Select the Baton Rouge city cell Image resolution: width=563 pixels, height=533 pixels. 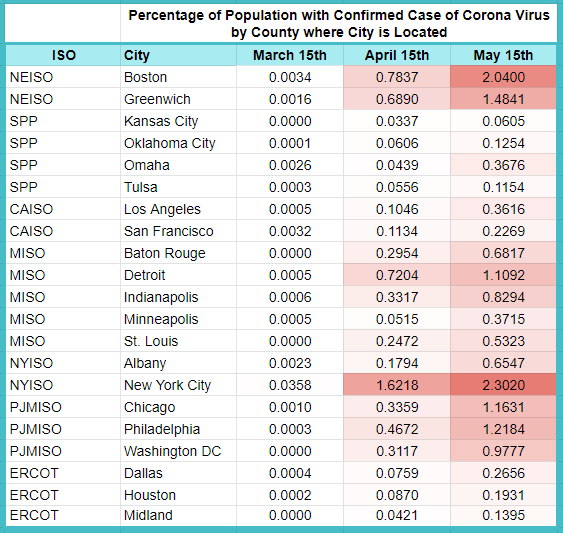(x=178, y=253)
